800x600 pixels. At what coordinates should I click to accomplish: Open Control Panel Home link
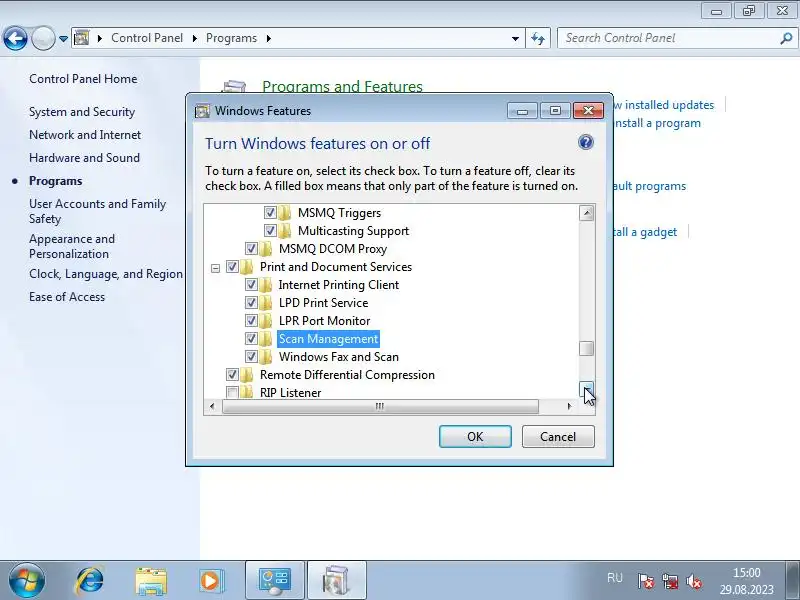tap(83, 79)
